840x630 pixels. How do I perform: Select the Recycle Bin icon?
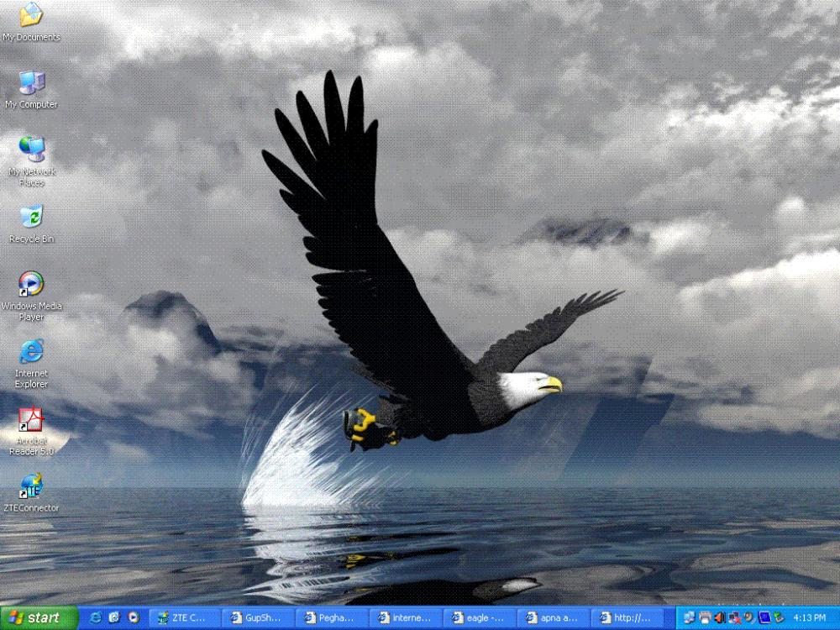[x=31, y=218]
